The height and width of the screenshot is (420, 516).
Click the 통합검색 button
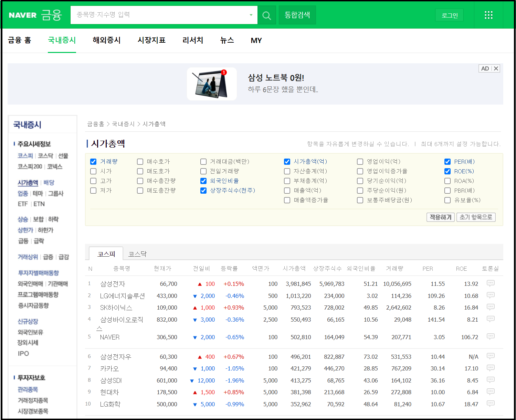297,15
